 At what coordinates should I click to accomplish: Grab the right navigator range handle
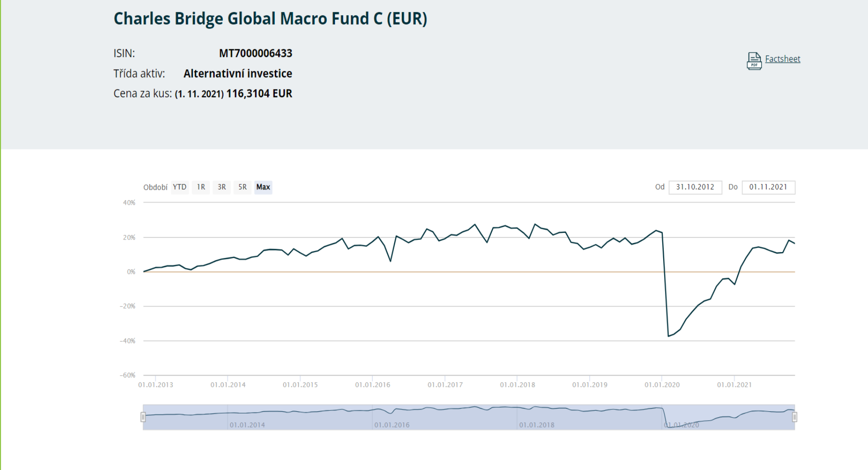794,417
